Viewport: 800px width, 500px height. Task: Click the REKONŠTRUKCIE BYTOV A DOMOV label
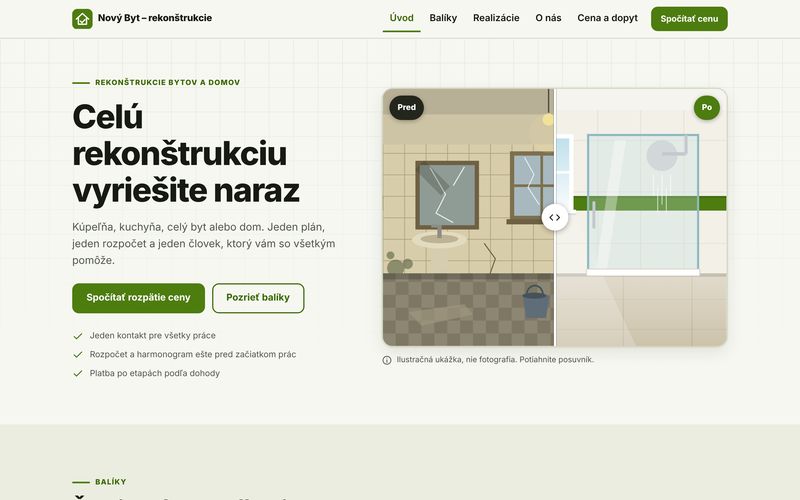167,83
